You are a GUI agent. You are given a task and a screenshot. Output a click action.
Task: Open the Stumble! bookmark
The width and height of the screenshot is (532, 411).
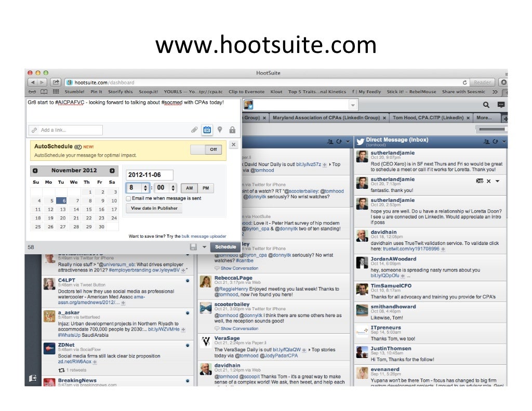pyautogui.click(x=74, y=92)
